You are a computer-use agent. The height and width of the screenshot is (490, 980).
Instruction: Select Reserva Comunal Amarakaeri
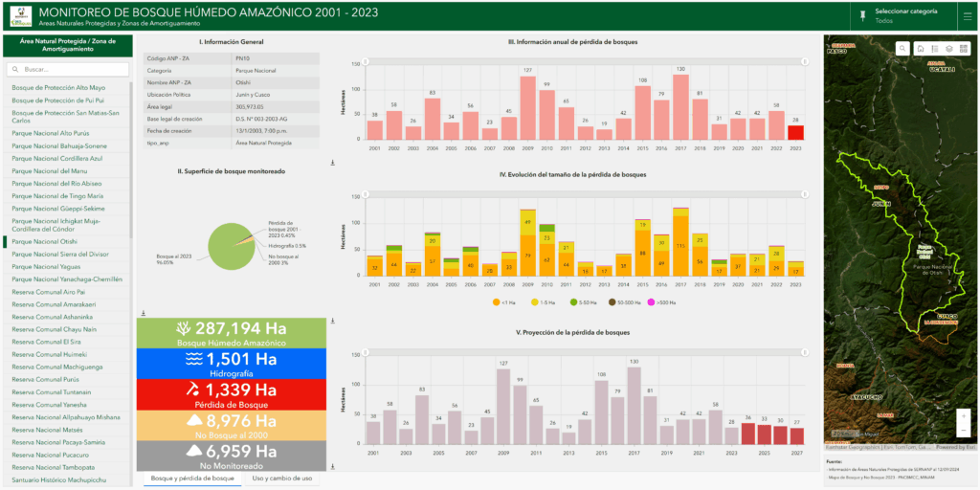click(x=68, y=304)
